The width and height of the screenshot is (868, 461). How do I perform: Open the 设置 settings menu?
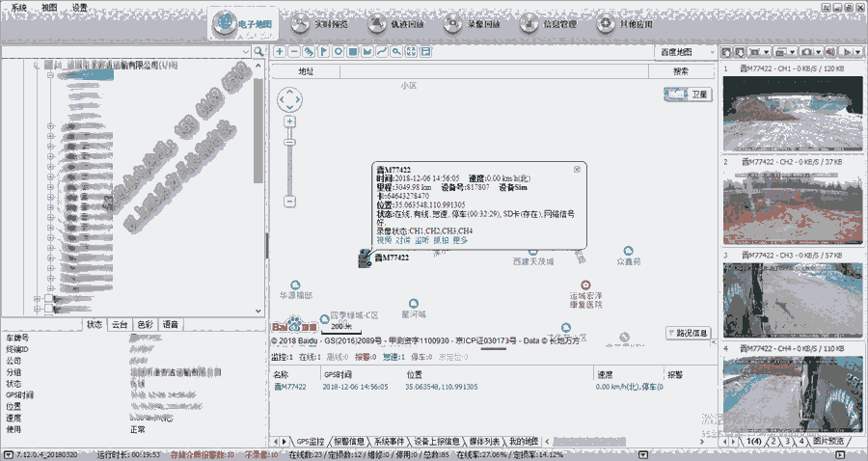pyautogui.click(x=79, y=7)
